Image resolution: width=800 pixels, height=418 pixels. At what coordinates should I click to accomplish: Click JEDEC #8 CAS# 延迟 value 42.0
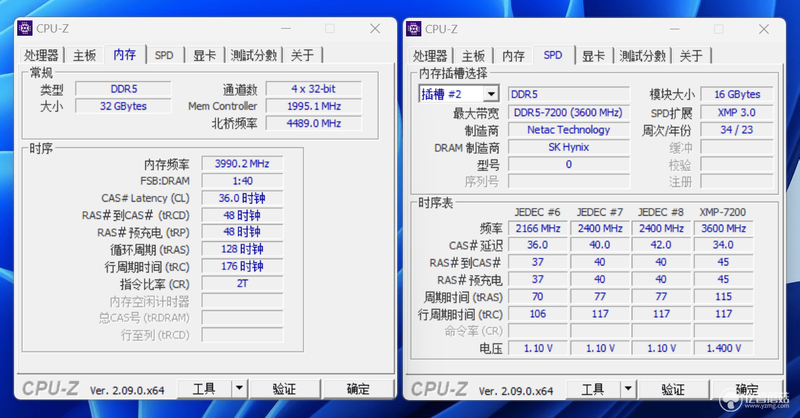point(661,245)
